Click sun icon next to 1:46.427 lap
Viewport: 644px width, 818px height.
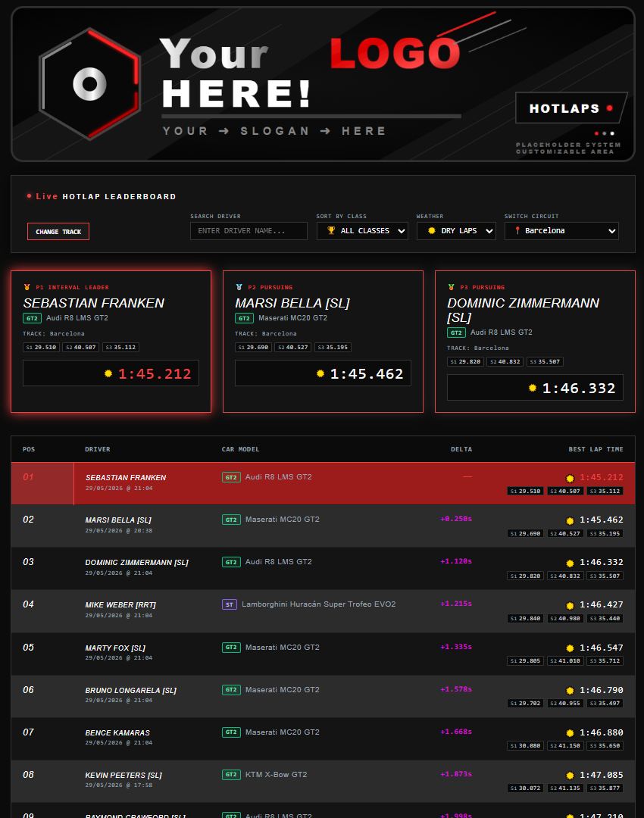pyautogui.click(x=570, y=606)
